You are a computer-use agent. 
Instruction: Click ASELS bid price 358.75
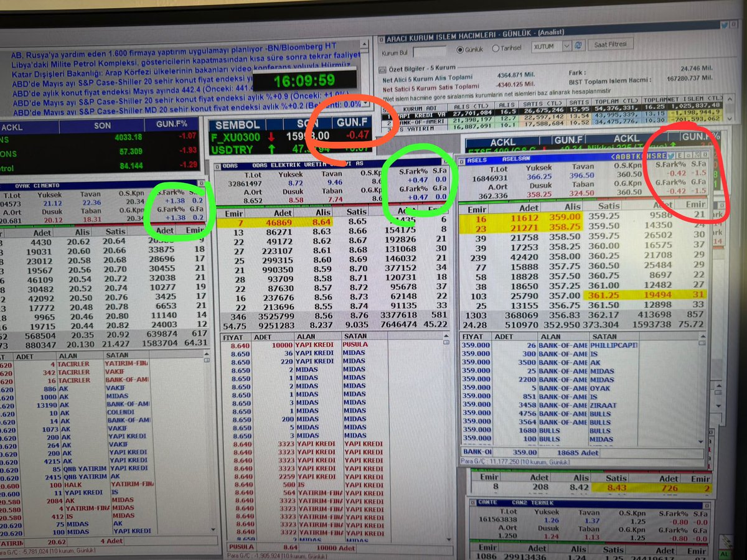point(565,228)
